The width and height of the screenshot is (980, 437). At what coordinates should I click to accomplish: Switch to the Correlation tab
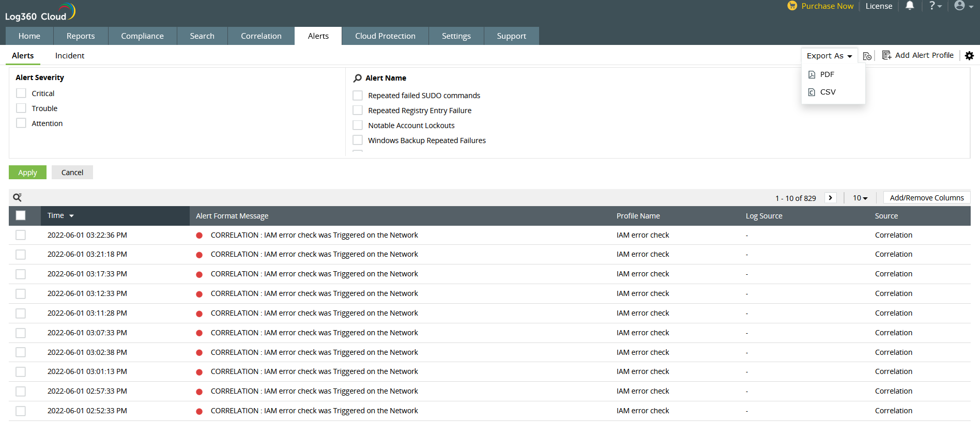261,36
